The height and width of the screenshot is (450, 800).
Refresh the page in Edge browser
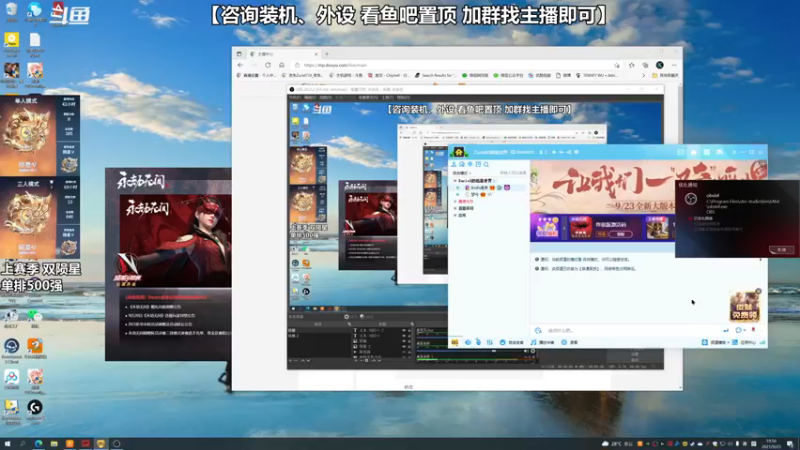pos(268,65)
